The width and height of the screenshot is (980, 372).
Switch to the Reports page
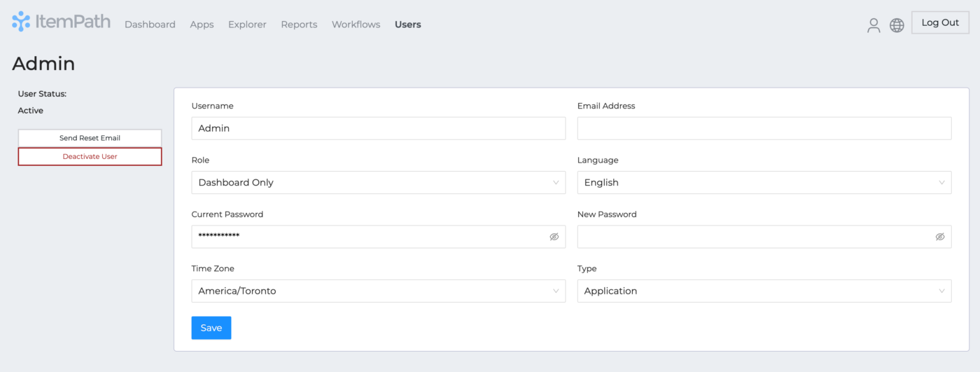(299, 25)
